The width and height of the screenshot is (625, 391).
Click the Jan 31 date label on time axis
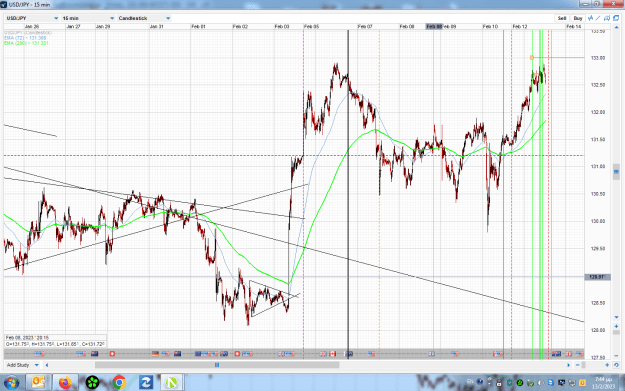click(x=156, y=26)
